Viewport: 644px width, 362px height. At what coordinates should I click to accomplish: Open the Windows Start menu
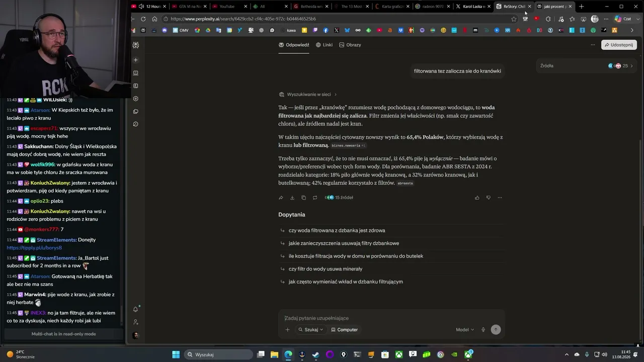pyautogui.click(x=176, y=354)
